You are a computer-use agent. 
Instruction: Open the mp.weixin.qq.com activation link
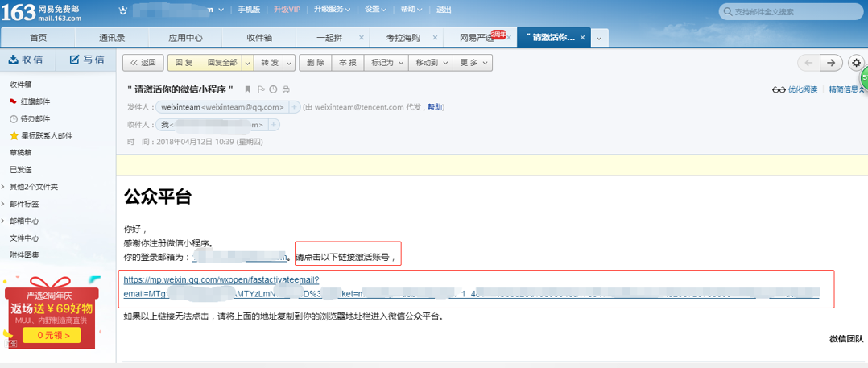pyautogui.click(x=221, y=280)
